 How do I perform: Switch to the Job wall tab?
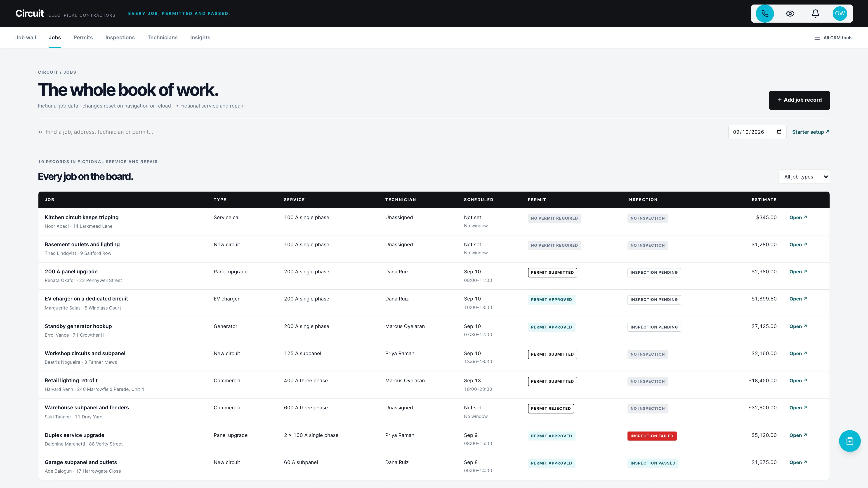(26, 38)
